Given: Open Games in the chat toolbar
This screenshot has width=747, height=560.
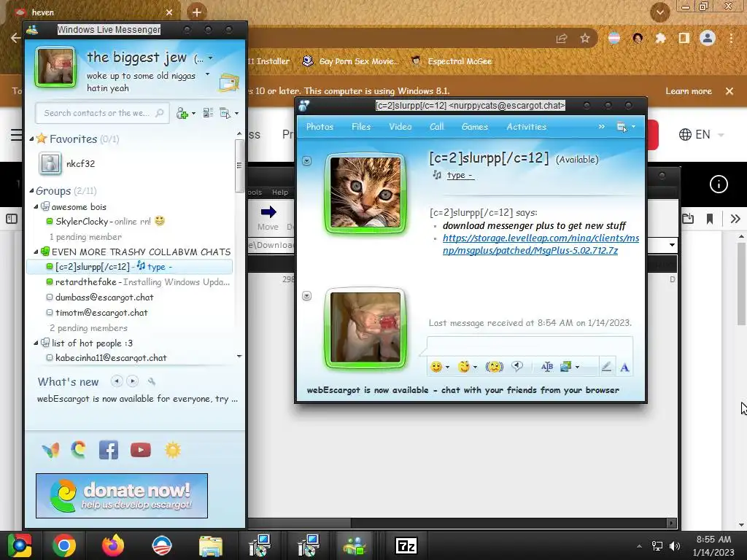Looking at the screenshot, I should (x=474, y=127).
